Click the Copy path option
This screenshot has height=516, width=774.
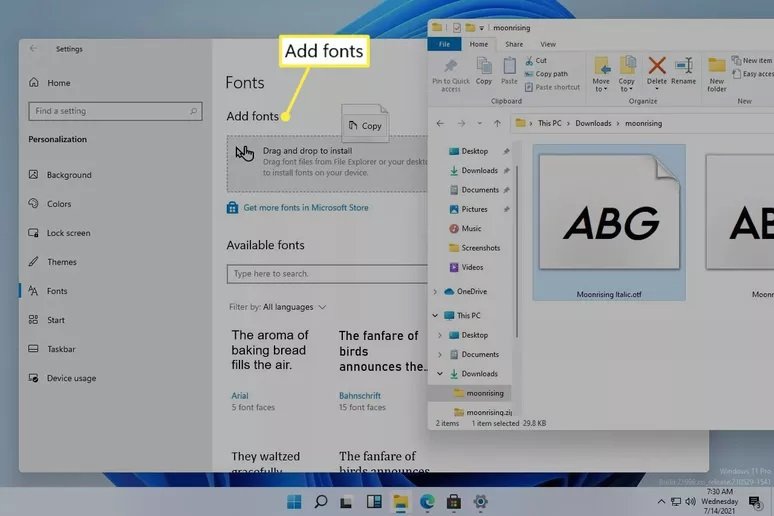(550, 74)
